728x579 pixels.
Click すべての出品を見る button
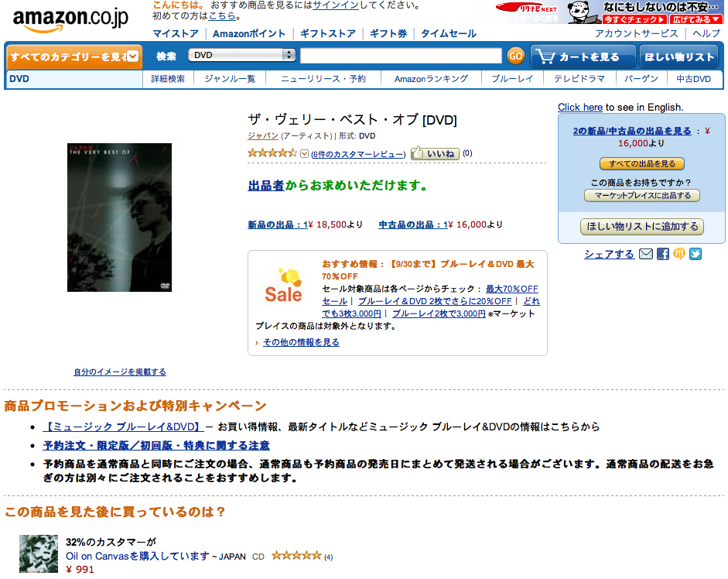point(641,163)
